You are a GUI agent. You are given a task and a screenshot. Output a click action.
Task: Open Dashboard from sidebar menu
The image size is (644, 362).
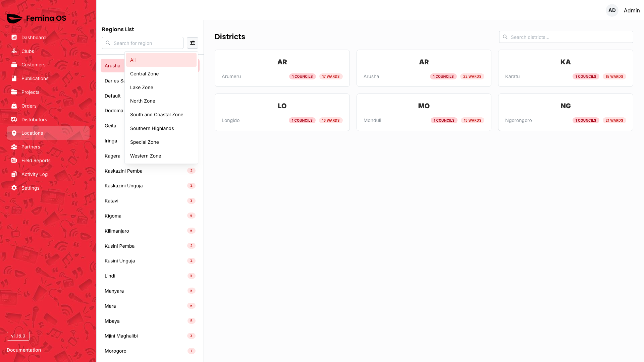pyautogui.click(x=48, y=38)
